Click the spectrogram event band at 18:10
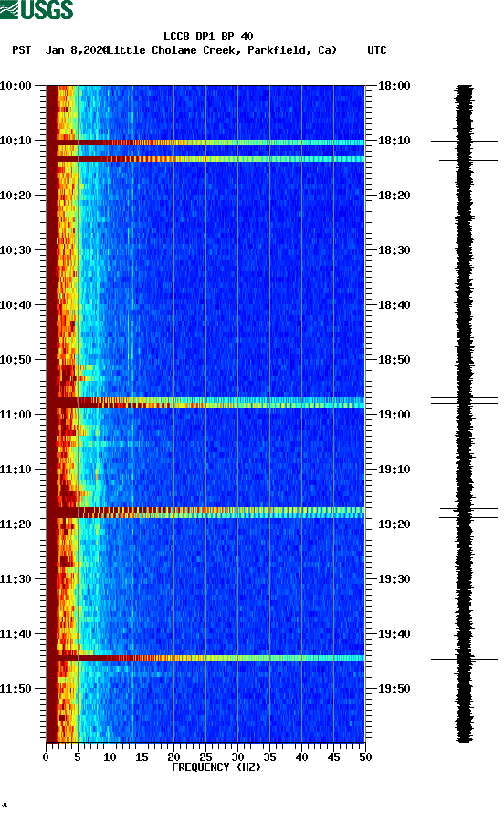This screenshot has height=815, width=504. click(x=205, y=143)
